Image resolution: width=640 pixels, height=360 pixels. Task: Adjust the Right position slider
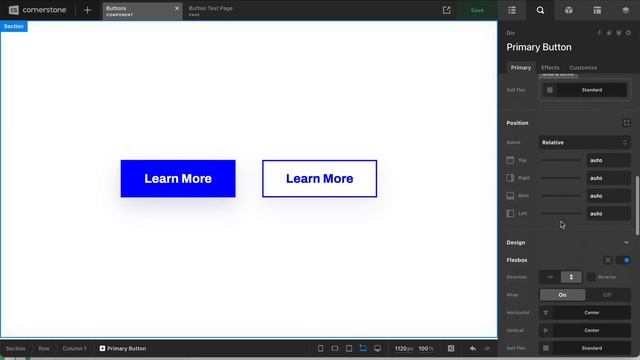pyautogui.click(x=560, y=178)
